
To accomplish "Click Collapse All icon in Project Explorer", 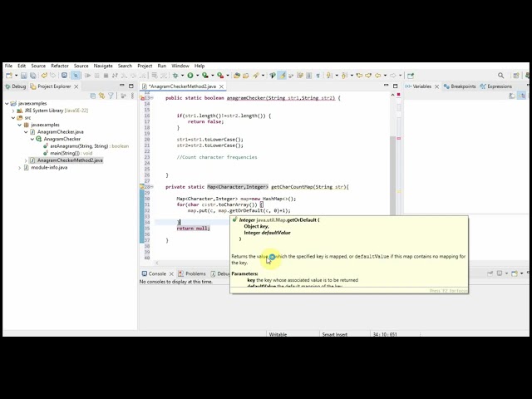I will (93, 96).
